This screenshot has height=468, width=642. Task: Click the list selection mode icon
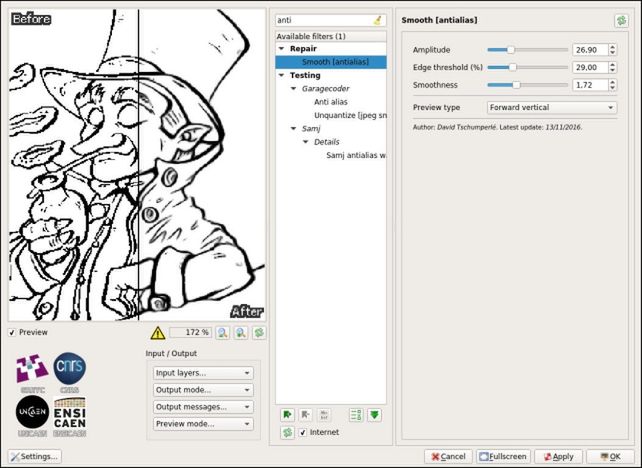point(356,415)
